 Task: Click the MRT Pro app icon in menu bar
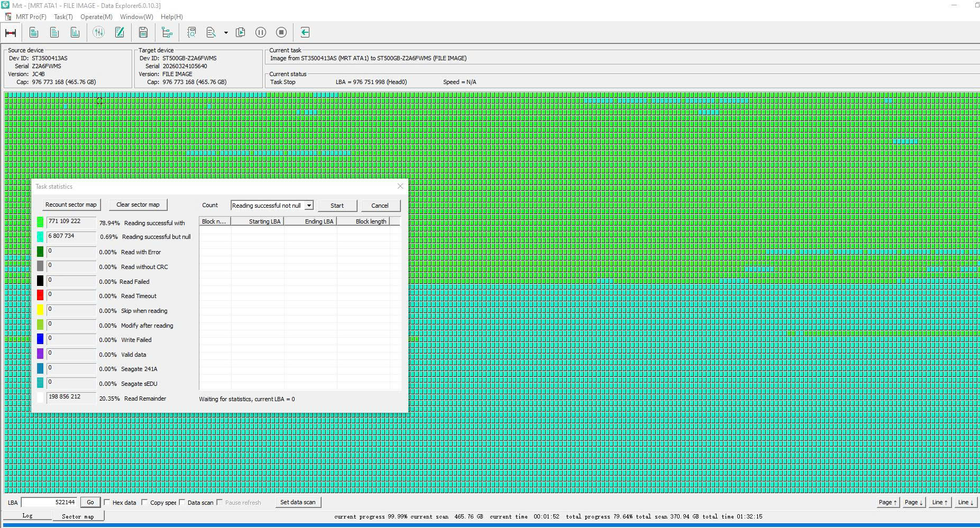tap(7, 17)
